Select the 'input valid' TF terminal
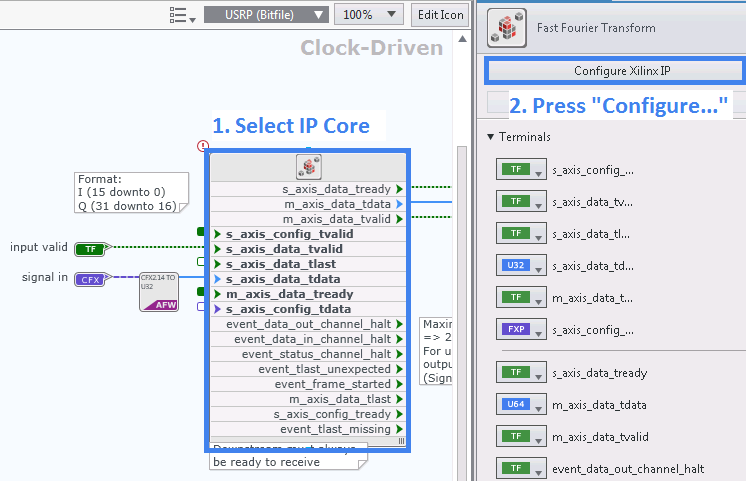 coord(90,248)
